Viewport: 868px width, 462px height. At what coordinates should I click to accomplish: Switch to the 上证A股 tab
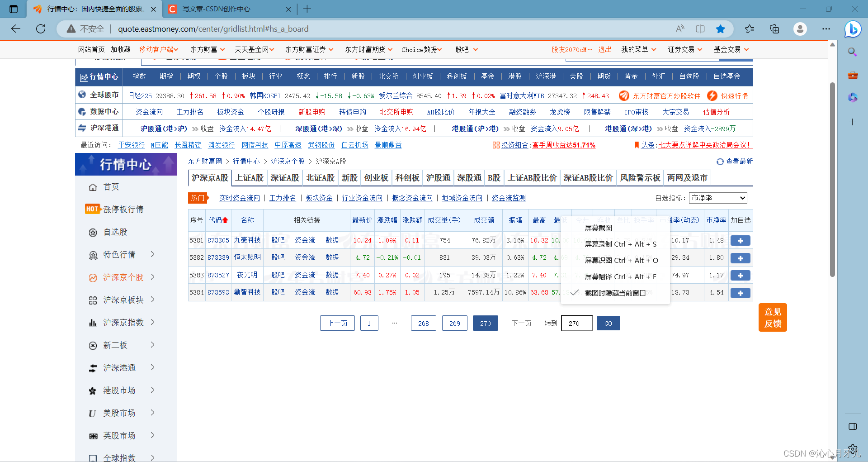249,178
